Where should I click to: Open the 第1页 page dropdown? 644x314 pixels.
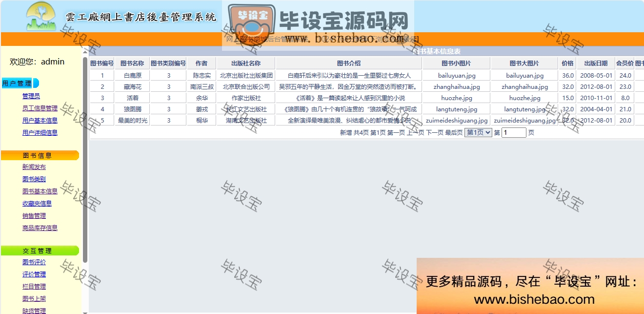[478, 132]
